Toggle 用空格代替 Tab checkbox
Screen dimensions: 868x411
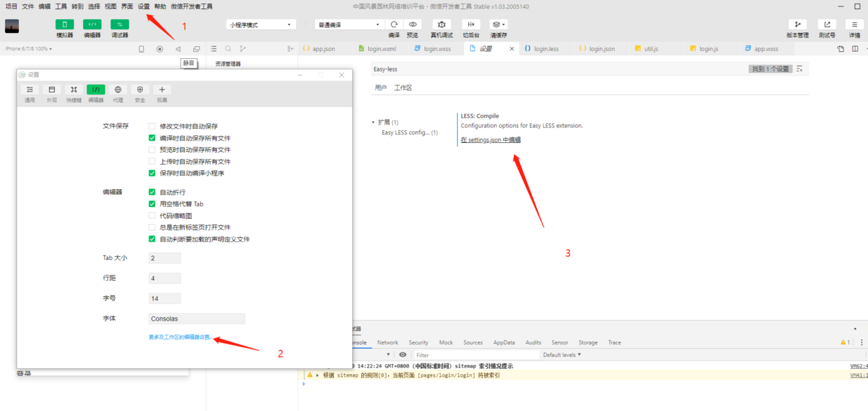pyautogui.click(x=152, y=204)
